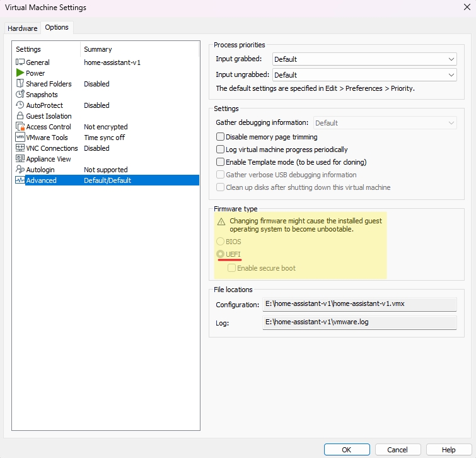Click the Cancel button

tap(397, 450)
